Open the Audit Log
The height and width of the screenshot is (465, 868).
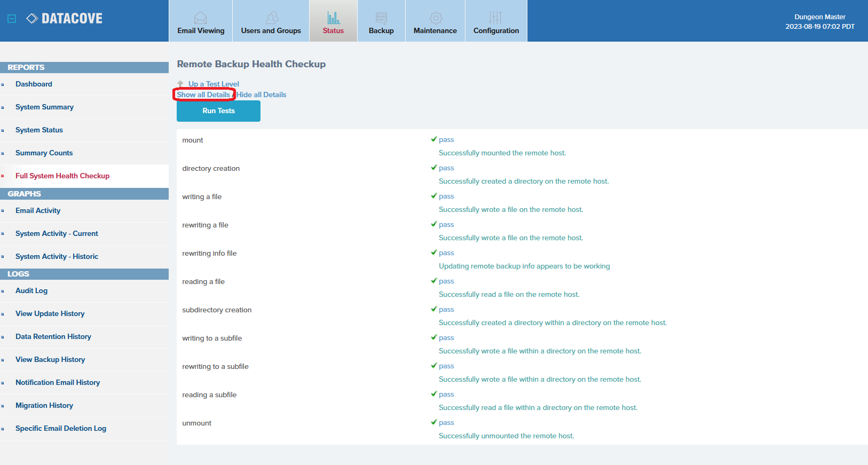click(x=31, y=291)
